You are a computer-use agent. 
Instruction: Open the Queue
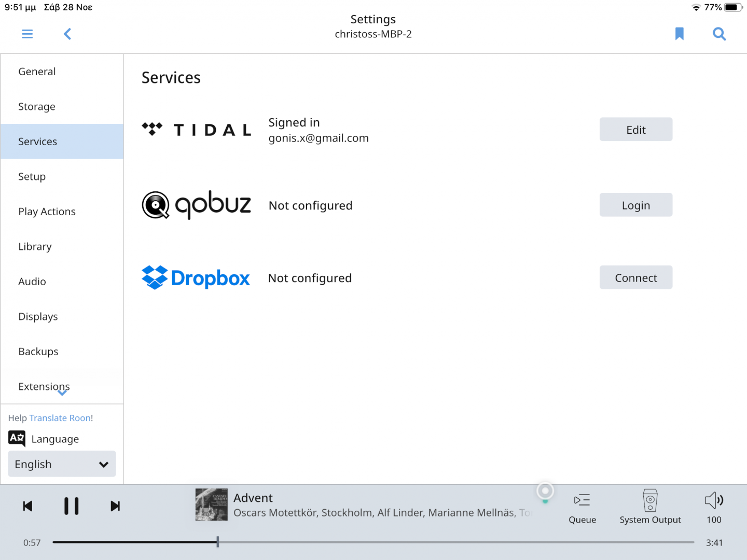(x=582, y=507)
